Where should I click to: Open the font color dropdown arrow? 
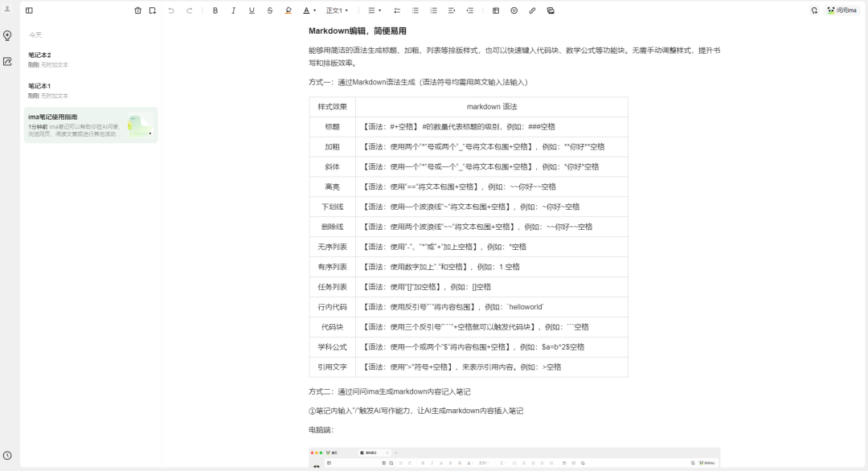pos(314,10)
